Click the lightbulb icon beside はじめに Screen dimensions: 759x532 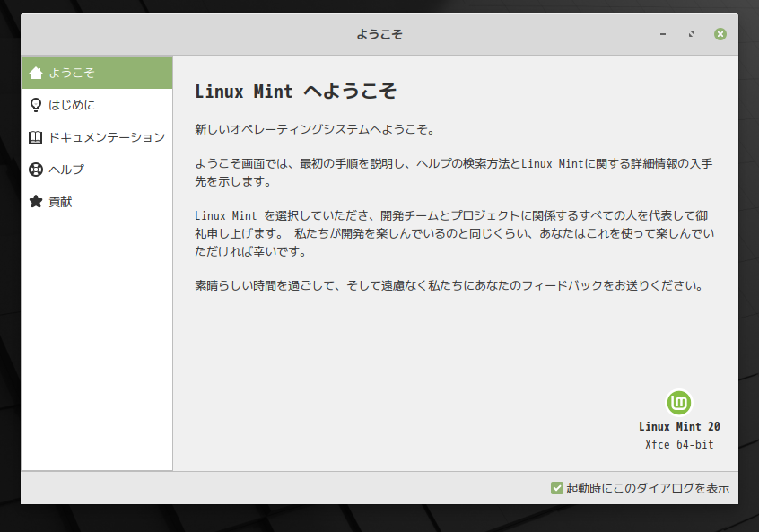[36, 105]
